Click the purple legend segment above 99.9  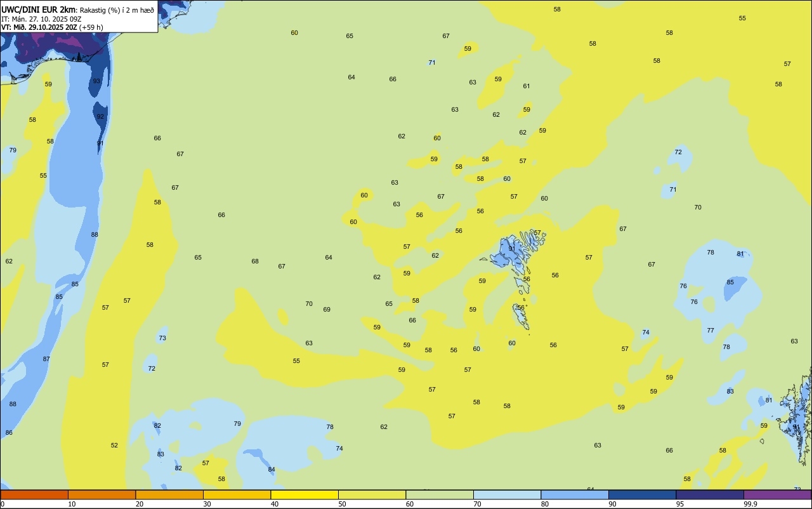tap(777, 494)
